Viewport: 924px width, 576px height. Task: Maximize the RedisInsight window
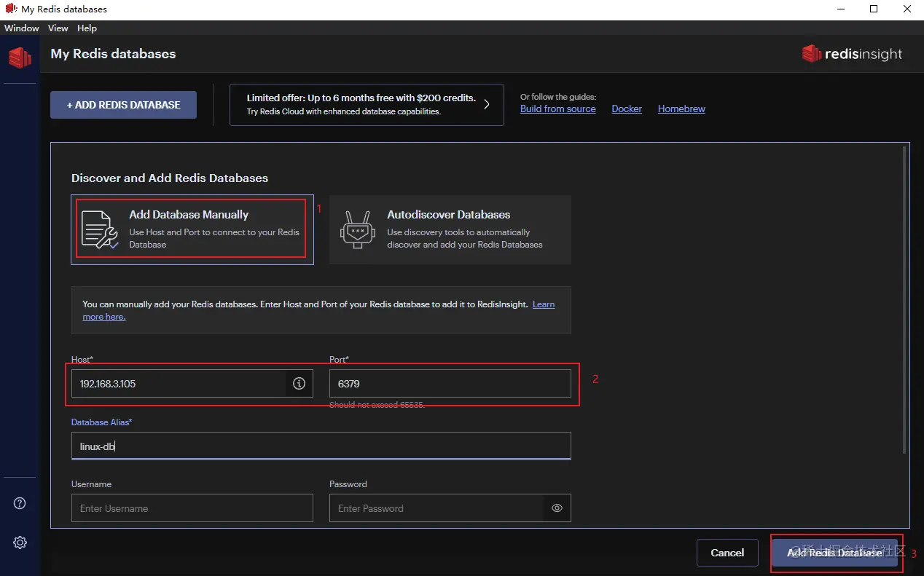874,9
